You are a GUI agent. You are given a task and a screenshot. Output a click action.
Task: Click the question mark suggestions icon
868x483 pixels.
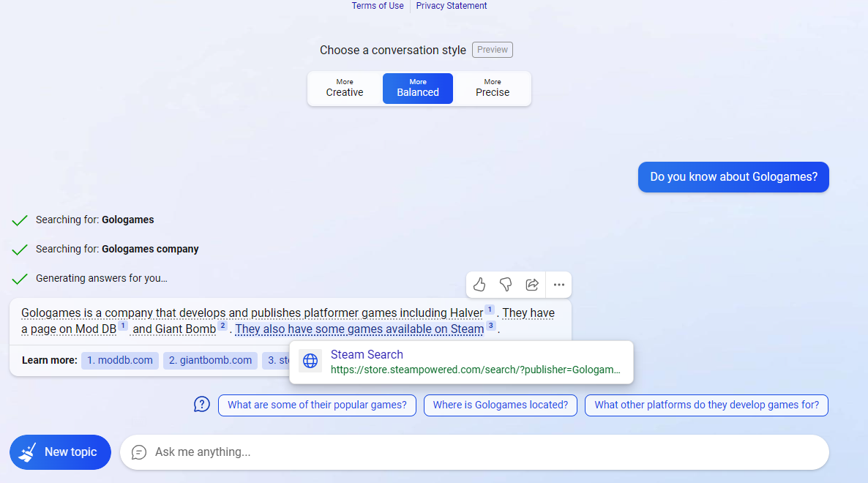202,405
